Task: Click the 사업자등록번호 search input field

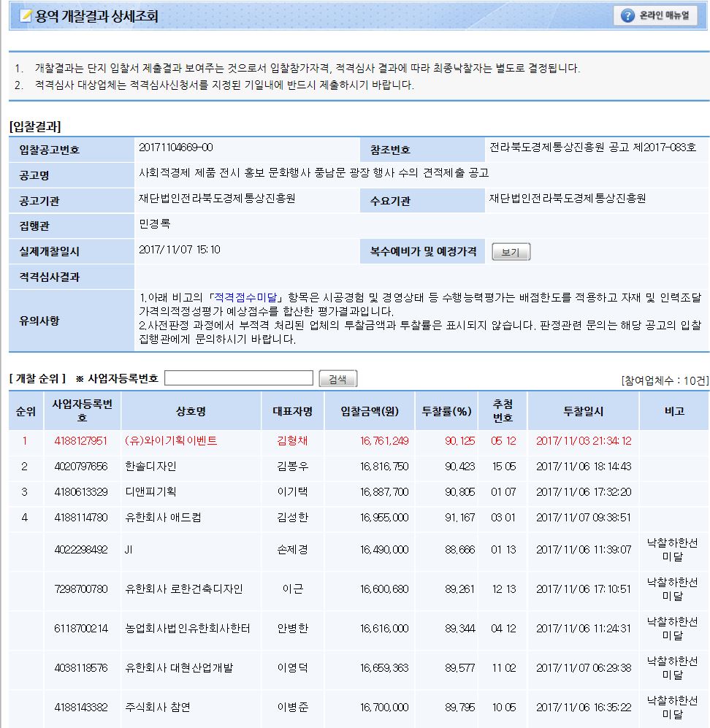Action: click(239, 378)
